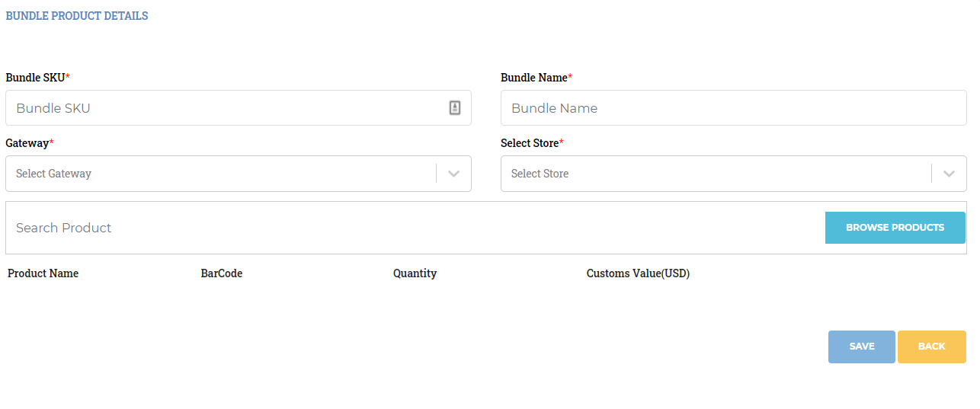Click the Browse Products button
This screenshot has width=980, height=409.
[x=895, y=228]
